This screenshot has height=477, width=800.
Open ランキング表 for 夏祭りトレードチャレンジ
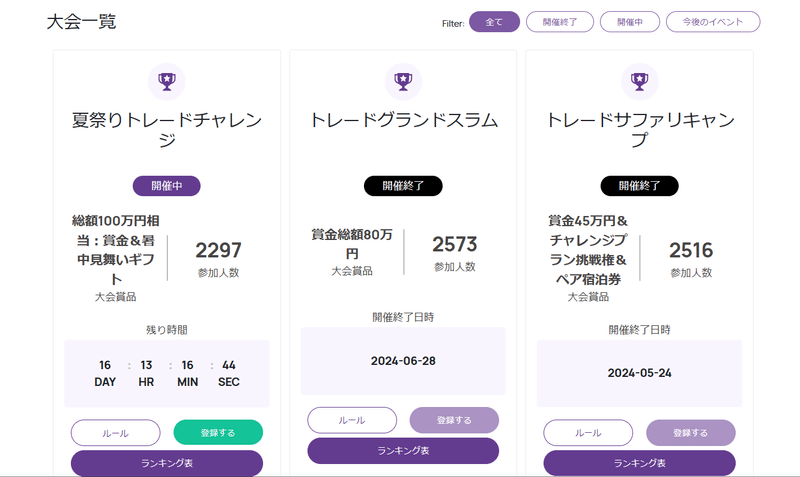coord(167,463)
